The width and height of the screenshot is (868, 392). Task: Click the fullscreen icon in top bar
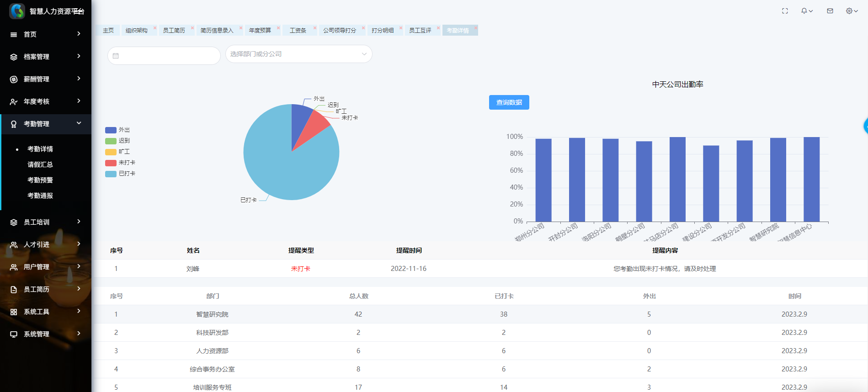click(x=785, y=11)
